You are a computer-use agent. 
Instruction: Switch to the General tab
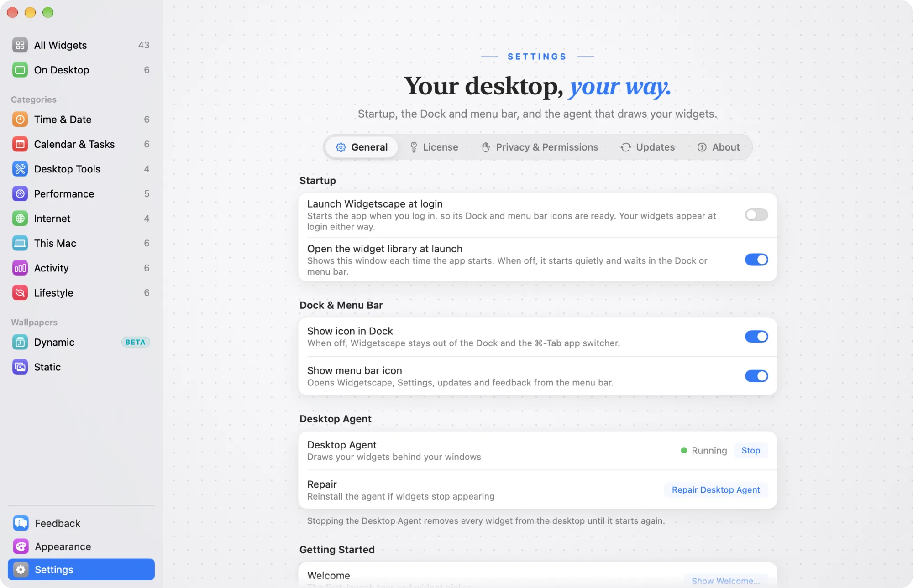coord(362,147)
